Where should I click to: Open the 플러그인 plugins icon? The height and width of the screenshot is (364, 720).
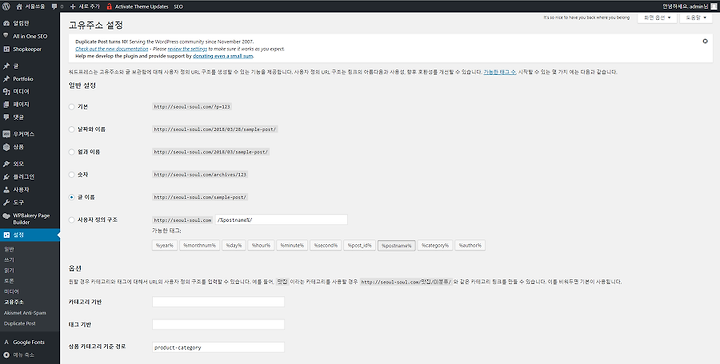tap(6, 177)
